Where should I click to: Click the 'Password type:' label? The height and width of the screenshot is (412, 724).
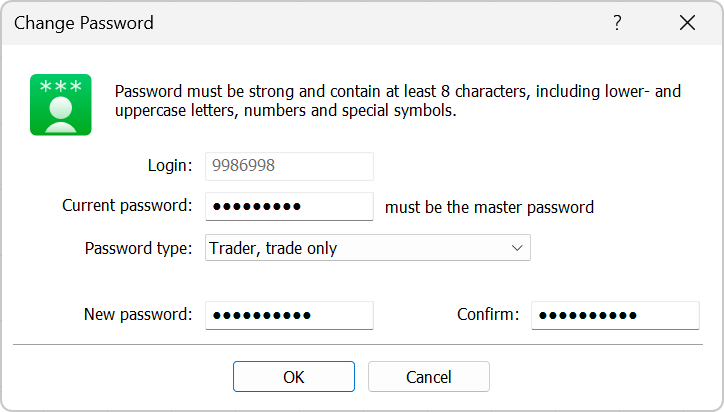coord(138,248)
